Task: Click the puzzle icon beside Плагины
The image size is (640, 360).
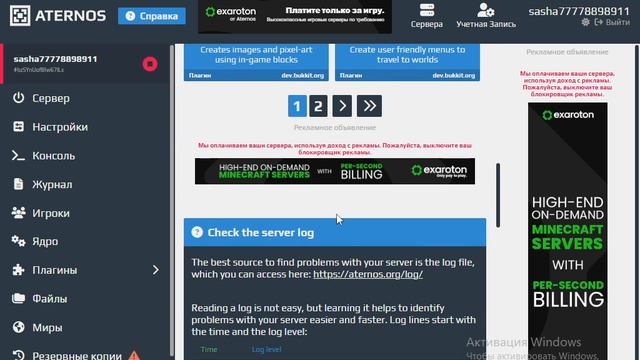Action: click(18, 270)
